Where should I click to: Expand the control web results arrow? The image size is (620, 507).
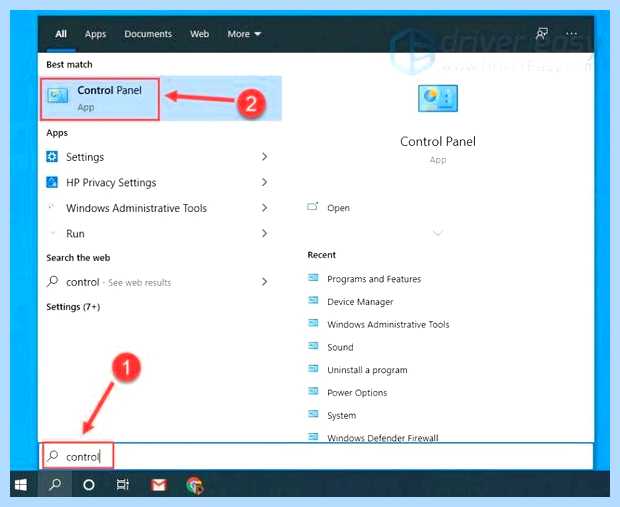265,282
